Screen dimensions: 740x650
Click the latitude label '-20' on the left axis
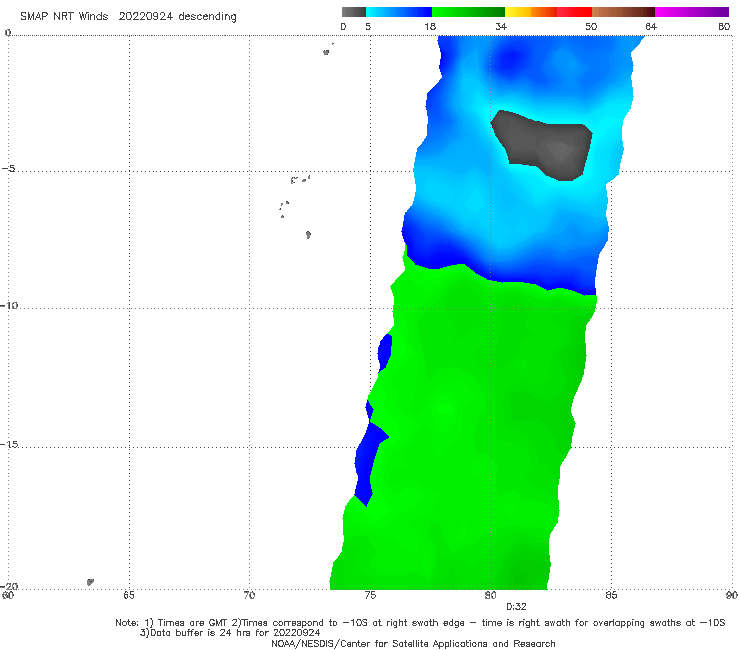point(9,586)
